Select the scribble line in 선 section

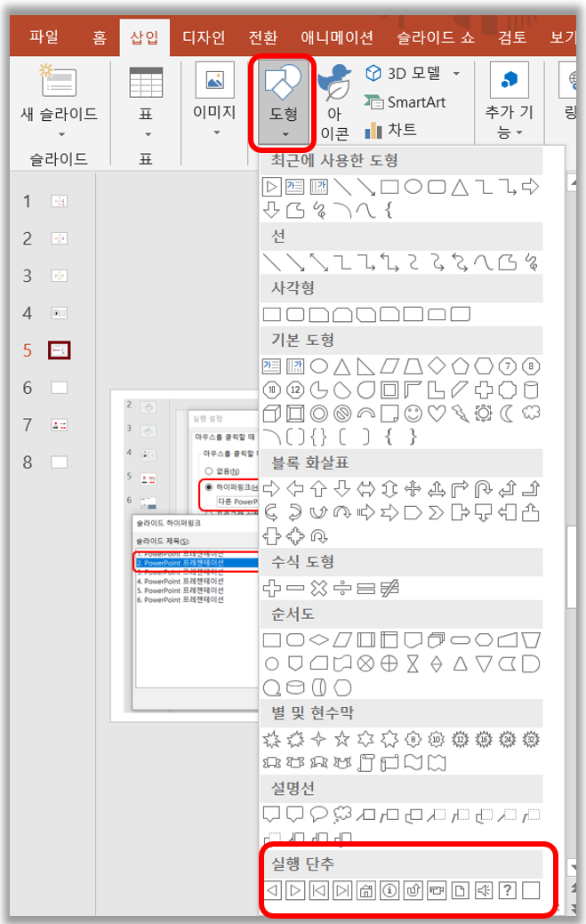[531, 262]
